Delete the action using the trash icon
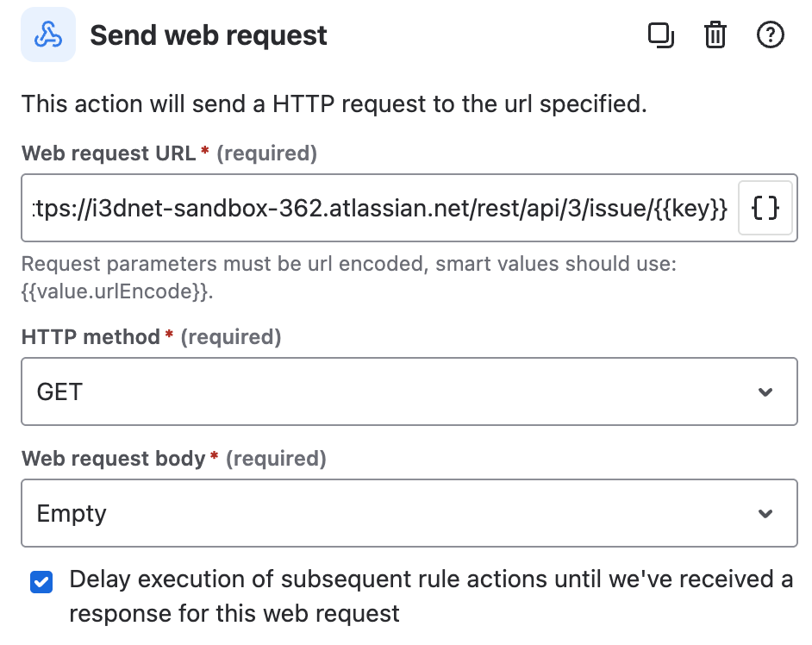The image size is (812, 645). point(715,35)
